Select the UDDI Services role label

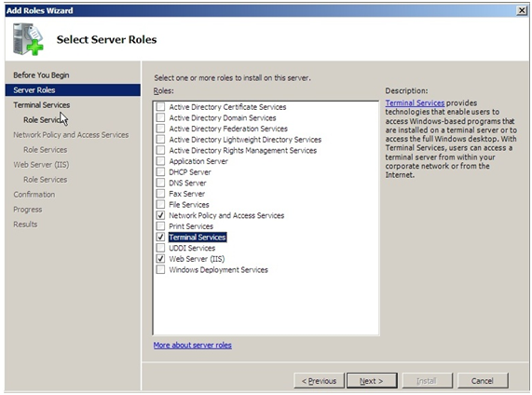click(192, 248)
